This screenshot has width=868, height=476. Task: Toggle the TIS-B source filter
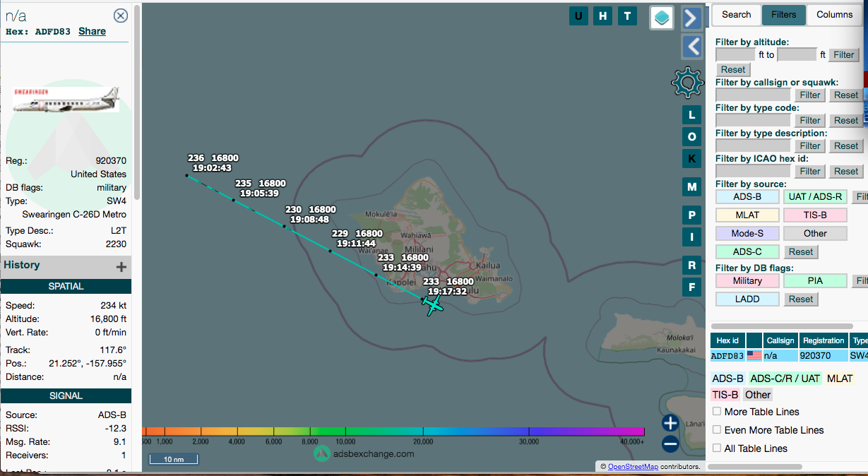coord(815,215)
